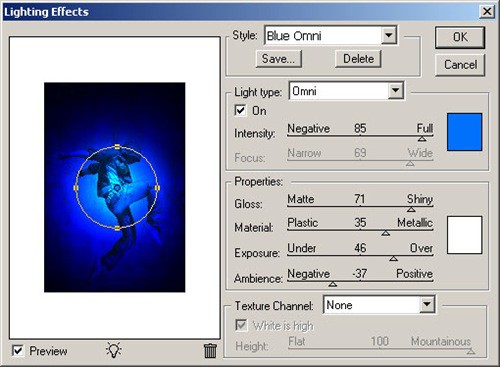The image size is (500, 367).
Task: Click the Intensity slider thumb
Action: (422, 138)
